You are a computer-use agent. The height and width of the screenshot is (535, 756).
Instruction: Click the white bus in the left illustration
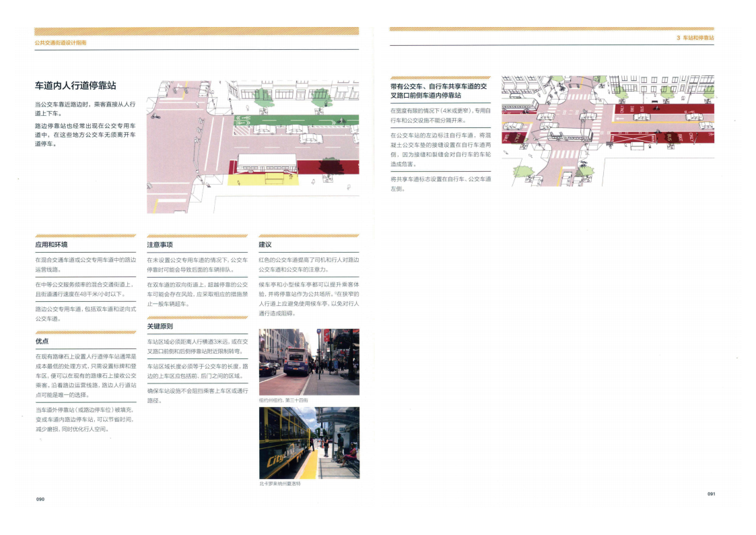[267, 164]
